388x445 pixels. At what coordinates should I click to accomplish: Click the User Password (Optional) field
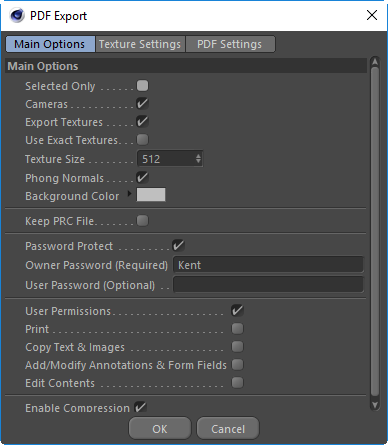click(268, 285)
